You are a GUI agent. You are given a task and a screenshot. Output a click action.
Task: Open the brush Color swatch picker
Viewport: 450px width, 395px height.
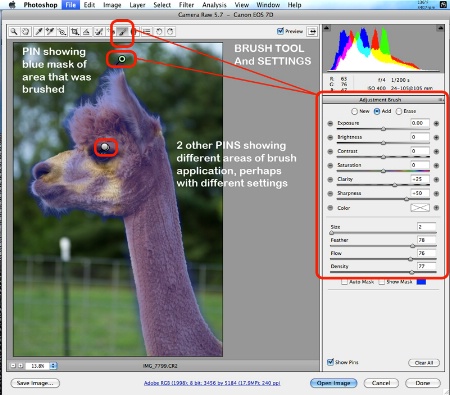[x=420, y=208]
